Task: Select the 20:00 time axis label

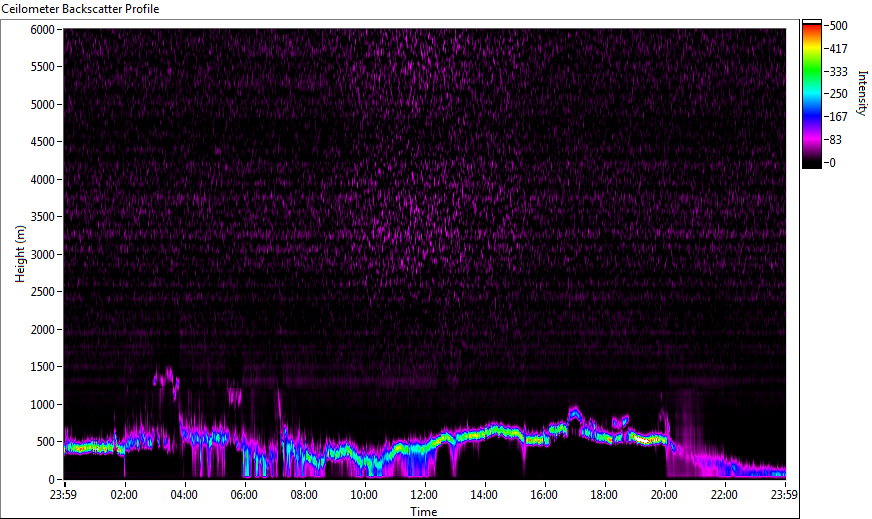Action: 665,495
